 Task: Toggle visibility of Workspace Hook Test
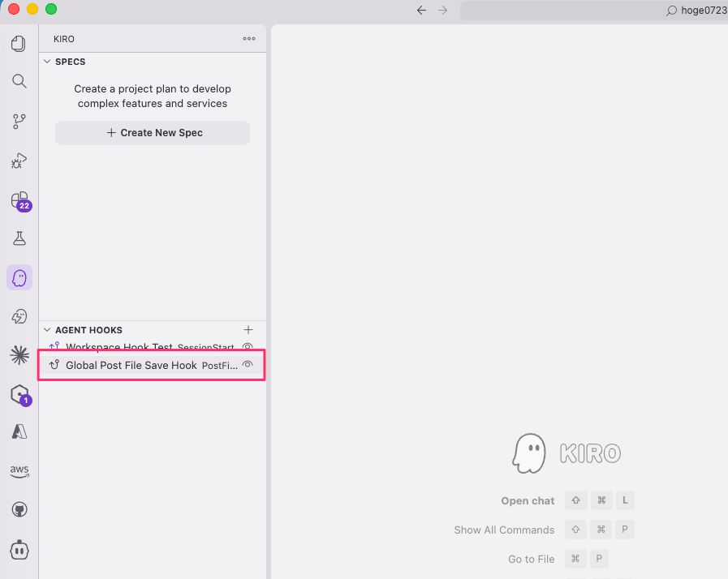pyautogui.click(x=248, y=346)
